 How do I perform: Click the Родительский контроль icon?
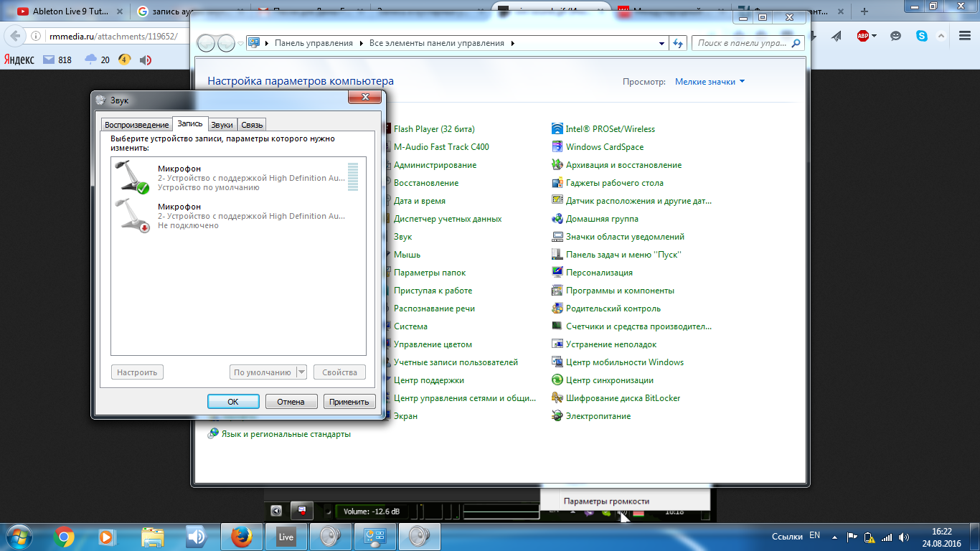click(x=557, y=309)
